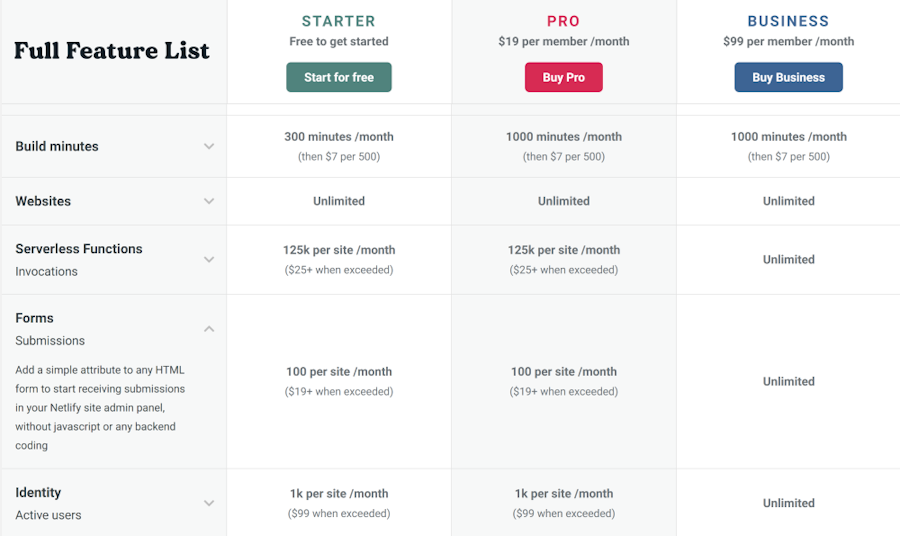900x536 pixels.
Task: Select the BUSINESS plan heading
Action: coord(788,21)
